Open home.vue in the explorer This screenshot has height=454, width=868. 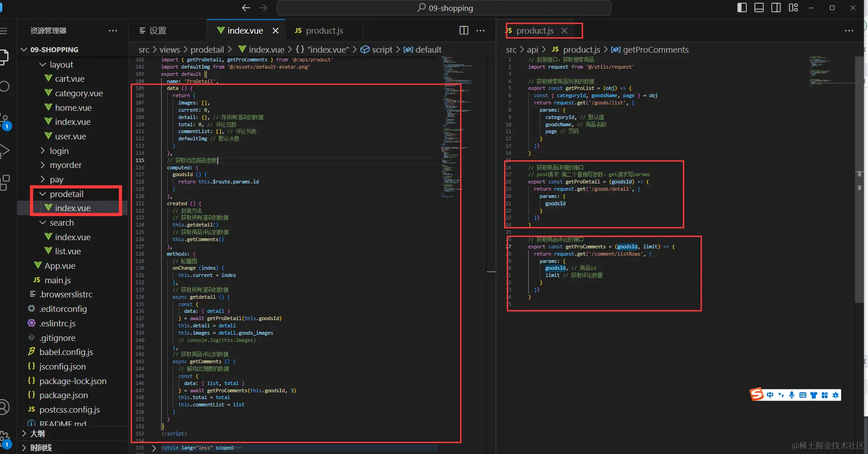click(73, 108)
